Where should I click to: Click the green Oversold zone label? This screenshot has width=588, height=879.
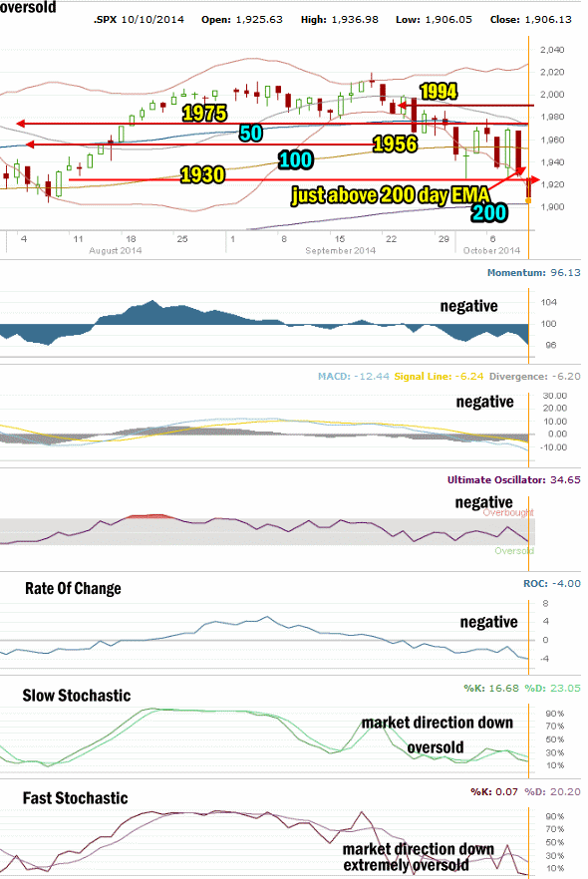[514, 551]
